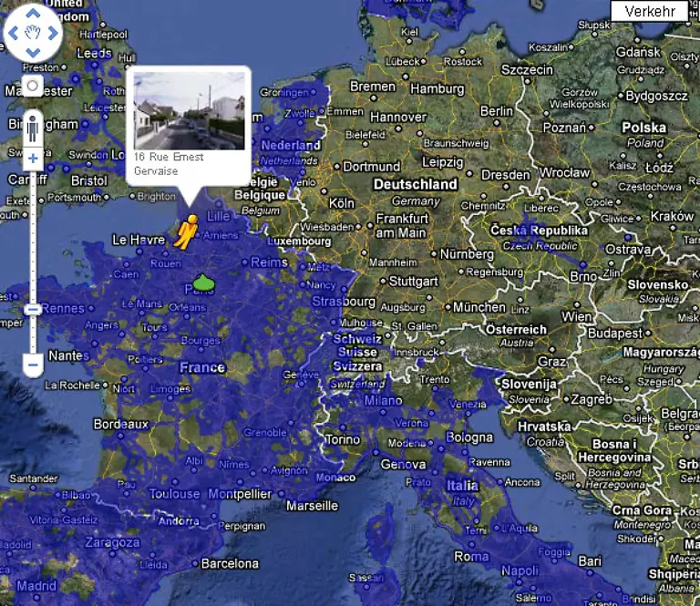Select the green marker near Paris
Screen dimensions: 700x606
(203, 282)
